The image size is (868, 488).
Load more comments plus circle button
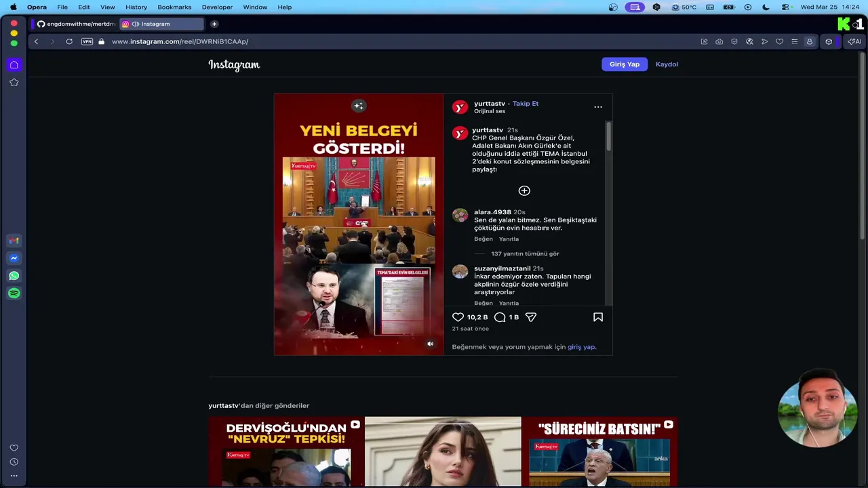524,191
